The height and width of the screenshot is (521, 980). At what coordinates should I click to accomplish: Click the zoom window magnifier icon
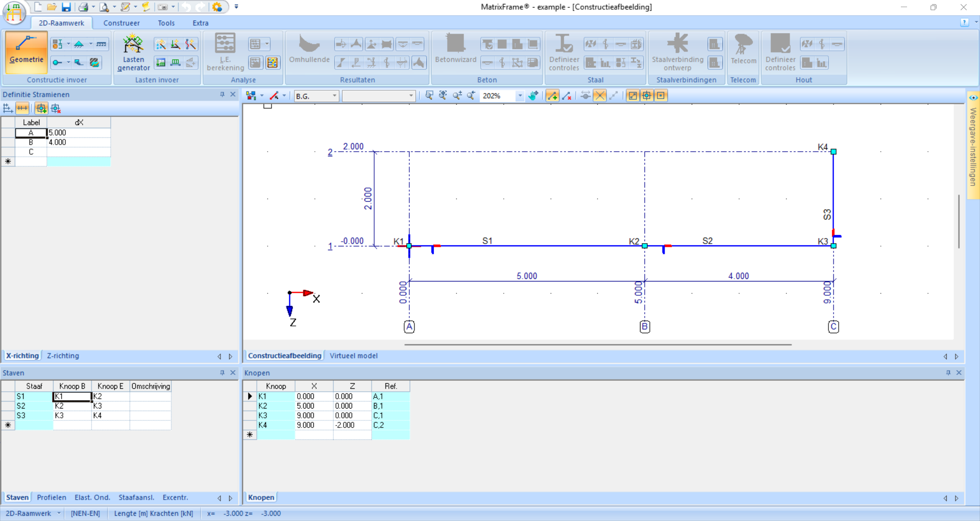(429, 96)
